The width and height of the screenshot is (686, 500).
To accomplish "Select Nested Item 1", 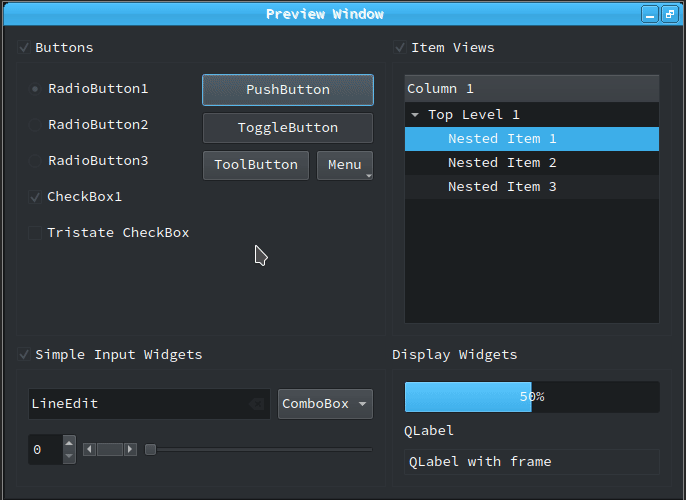I will click(532, 139).
